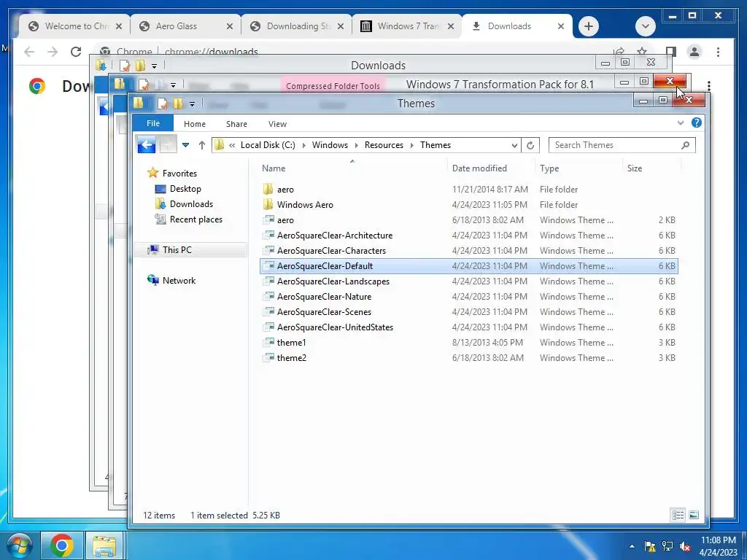The height and width of the screenshot is (560, 747).
Task: Switch to details view layout
Action: 678,515
